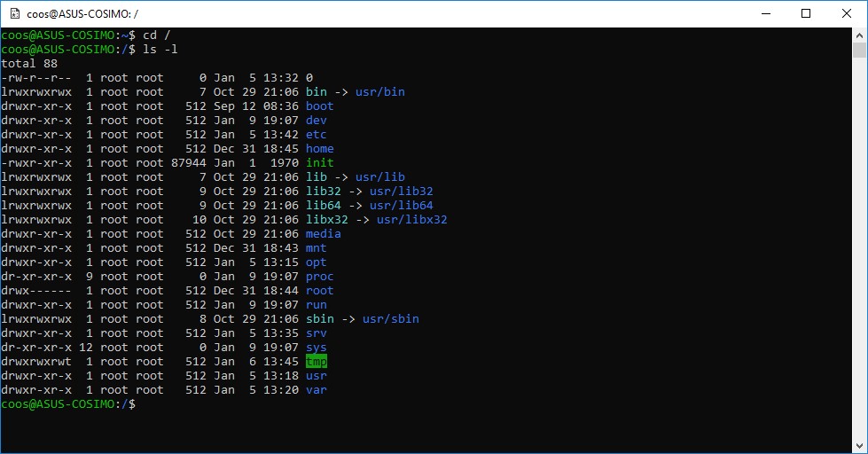
Task: Click the '-rw-r--r--' permissions string
Action: (x=36, y=78)
